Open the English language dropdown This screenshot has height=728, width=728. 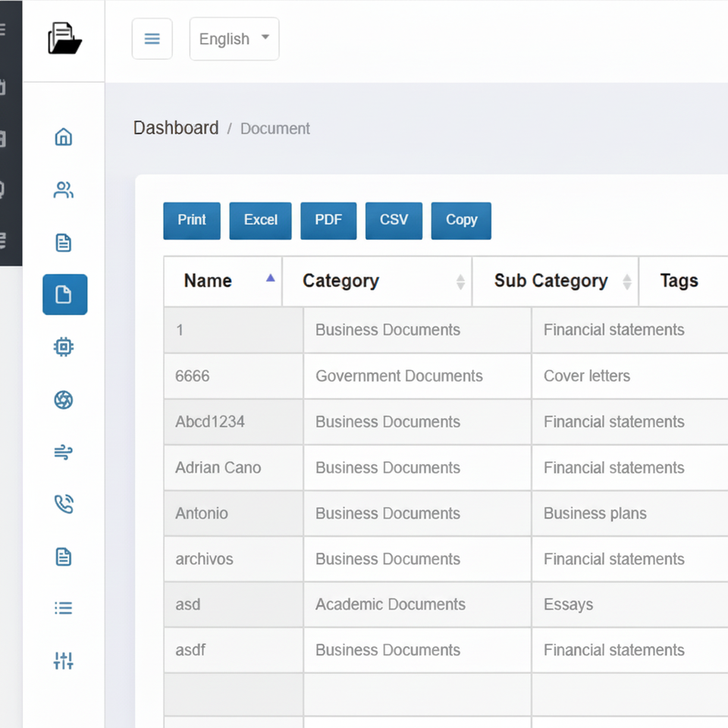click(x=234, y=39)
